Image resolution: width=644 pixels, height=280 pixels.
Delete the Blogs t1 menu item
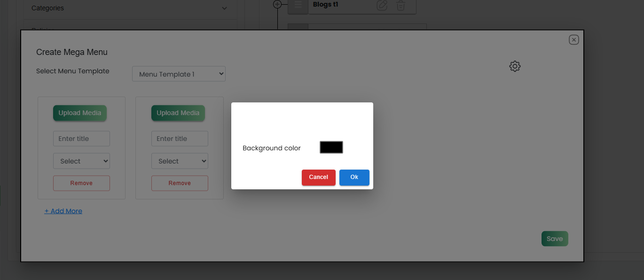click(401, 5)
